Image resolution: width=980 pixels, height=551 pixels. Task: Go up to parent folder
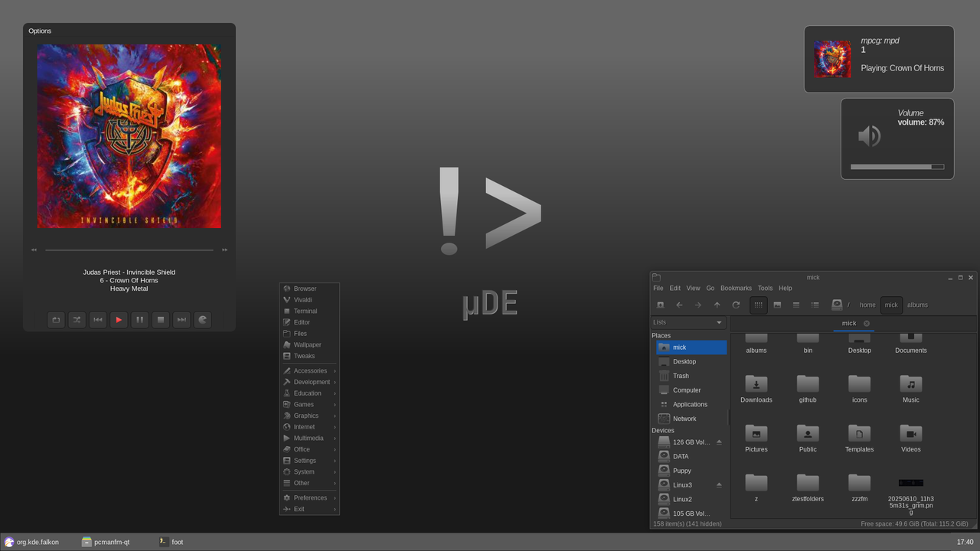click(x=717, y=305)
